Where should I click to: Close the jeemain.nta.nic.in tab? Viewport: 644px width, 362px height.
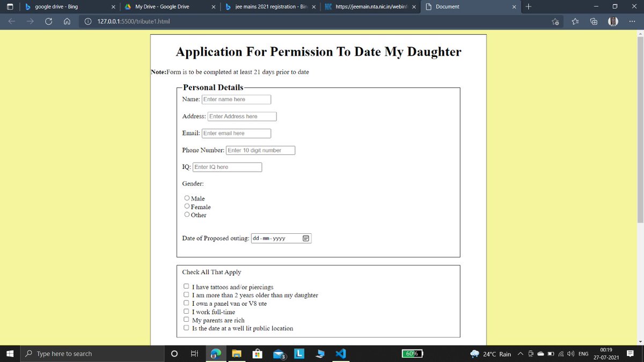coord(414,6)
